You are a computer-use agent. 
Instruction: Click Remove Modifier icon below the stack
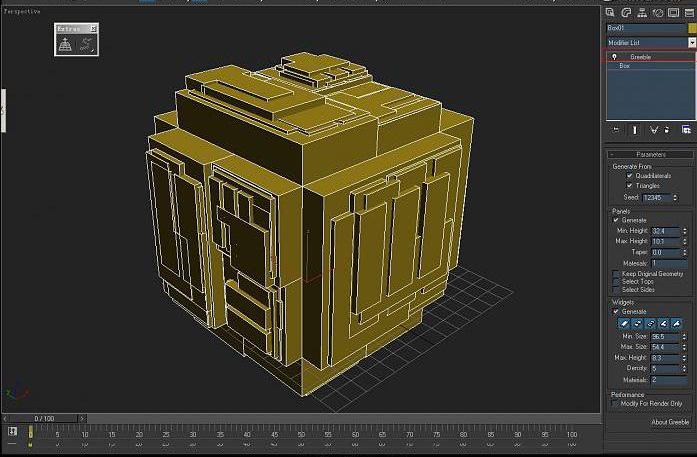coord(667,130)
